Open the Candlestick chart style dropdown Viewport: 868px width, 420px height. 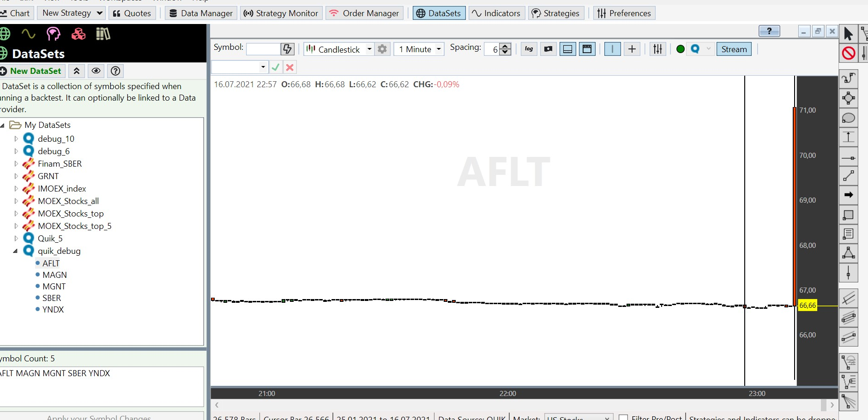tap(369, 49)
